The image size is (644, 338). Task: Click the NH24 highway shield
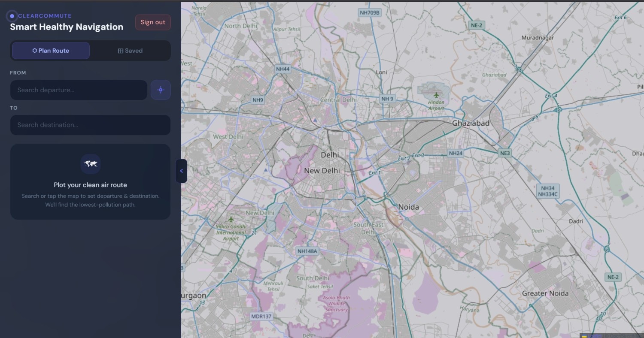tap(456, 153)
